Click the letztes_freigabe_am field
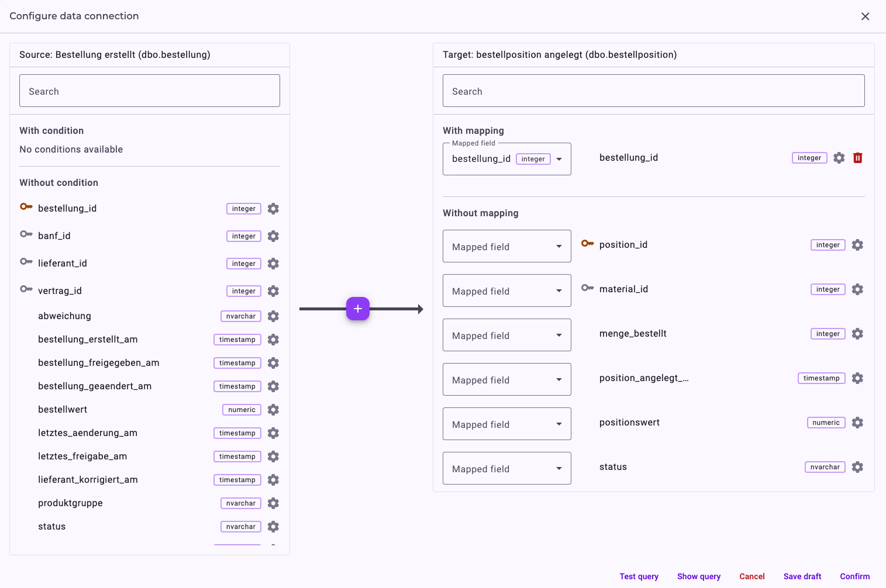The height and width of the screenshot is (588, 886). [x=82, y=456]
